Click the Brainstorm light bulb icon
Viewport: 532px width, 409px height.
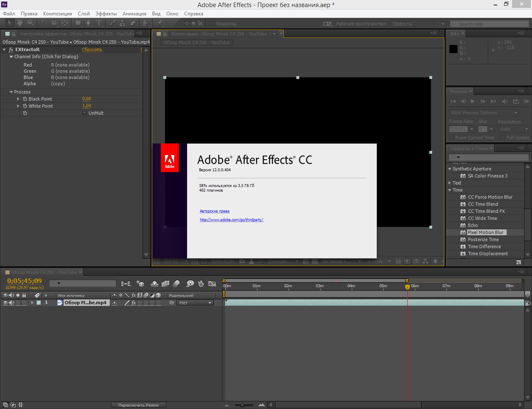point(190,283)
